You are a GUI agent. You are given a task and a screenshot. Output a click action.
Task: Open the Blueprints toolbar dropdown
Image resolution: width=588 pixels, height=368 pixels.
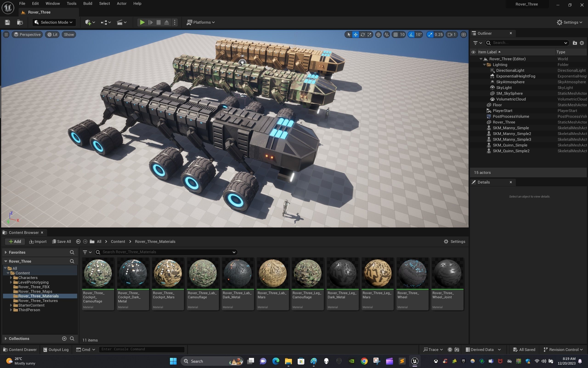click(x=106, y=22)
